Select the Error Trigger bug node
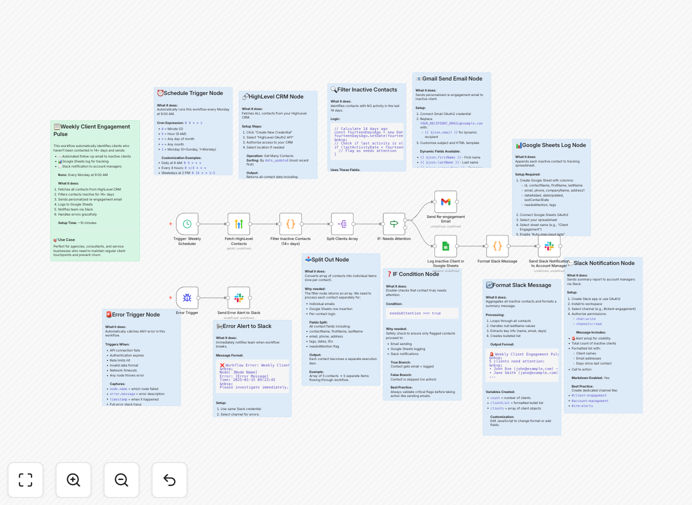The width and height of the screenshot is (692, 505). pos(187,298)
